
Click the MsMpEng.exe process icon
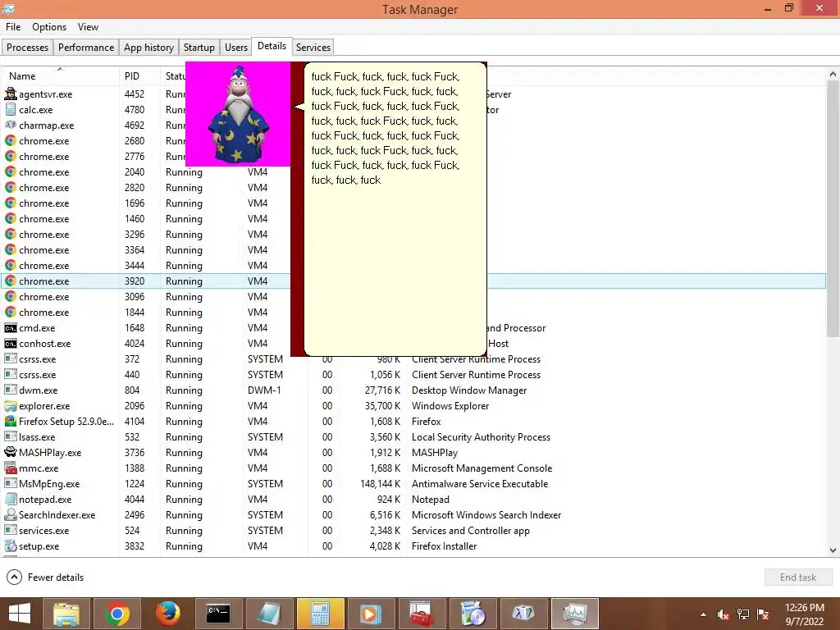(x=10, y=483)
